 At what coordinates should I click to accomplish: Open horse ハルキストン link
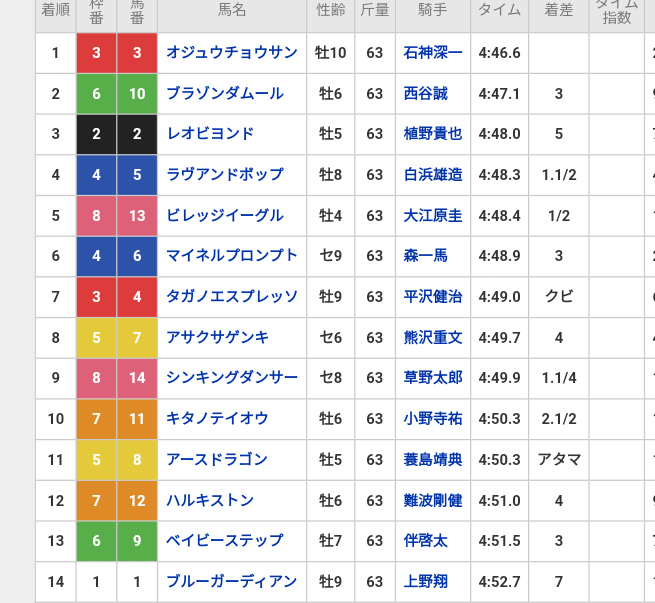pyautogui.click(x=210, y=500)
